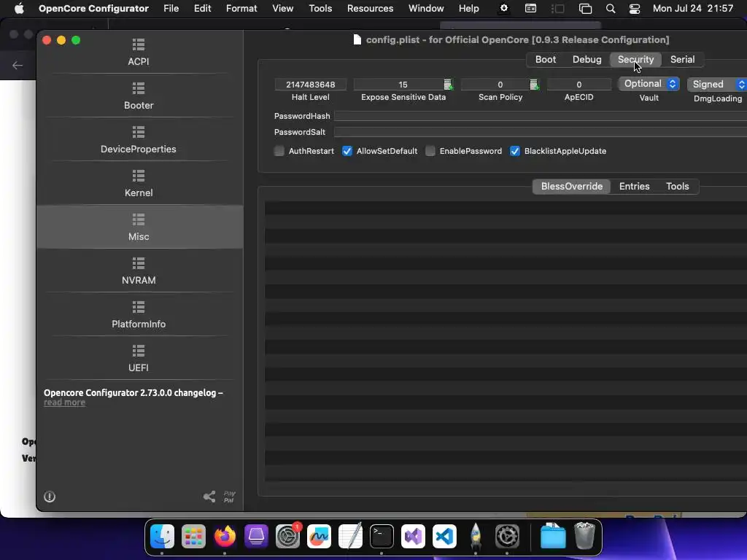Image resolution: width=747 pixels, height=560 pixels.
Task: Open Scan Policy calculator icon
Action: click(x=534, y=85)
